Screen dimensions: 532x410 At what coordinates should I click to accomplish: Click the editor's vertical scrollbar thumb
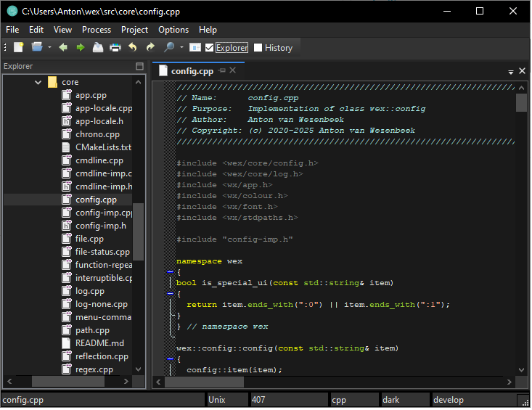521,103
